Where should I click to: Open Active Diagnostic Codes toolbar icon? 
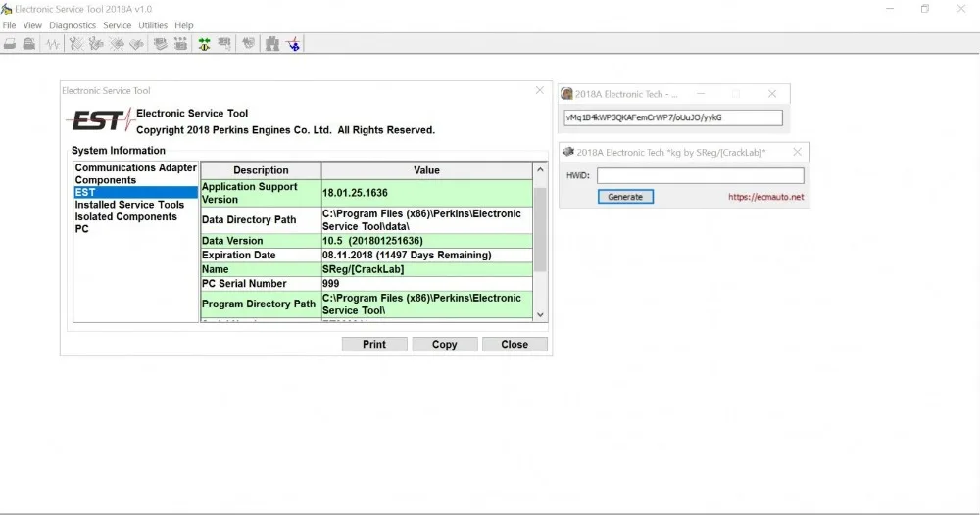pos(76,44)
